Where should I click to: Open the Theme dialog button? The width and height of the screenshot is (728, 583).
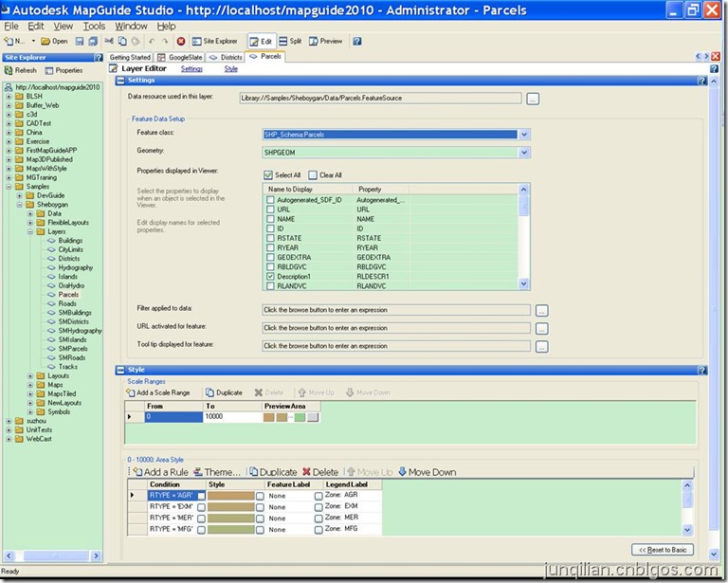point(217,472)
